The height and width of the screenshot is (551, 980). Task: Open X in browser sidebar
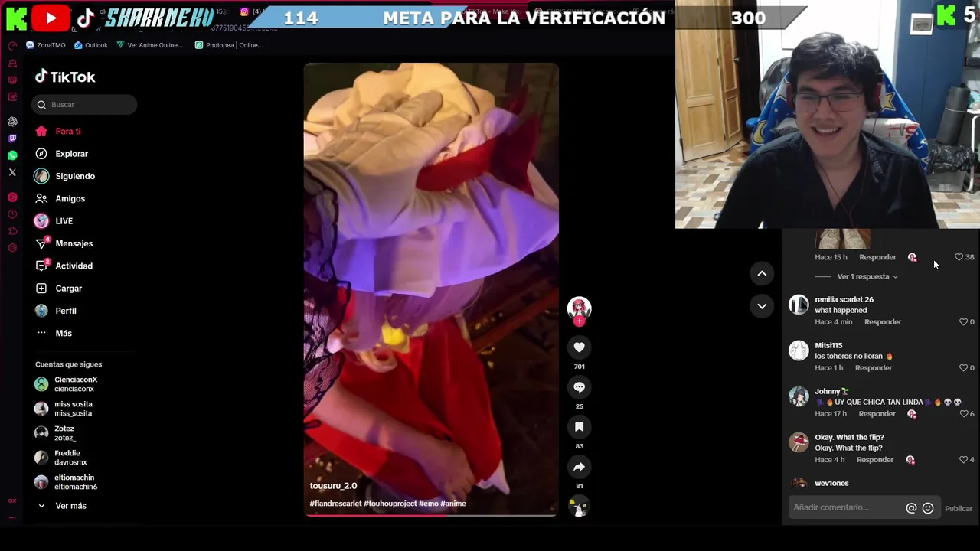coord(12,172)
